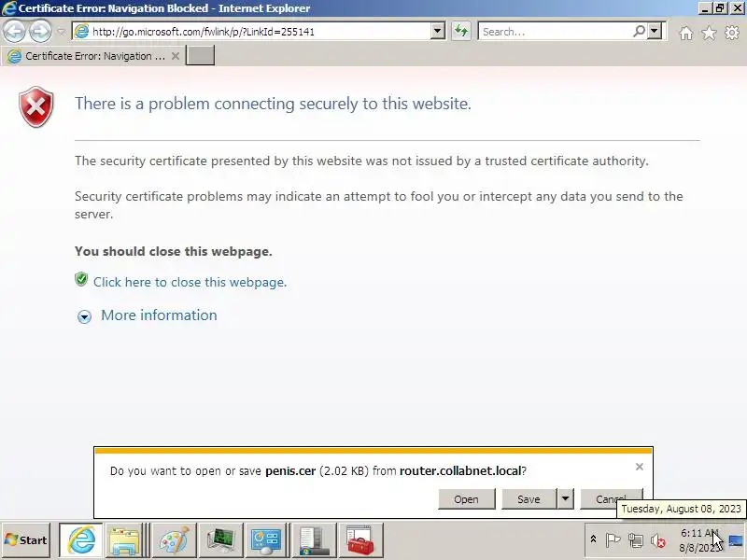Screen dimensions: 747x560
Task: Open the recent pages dropdown beside Forward
Action: point(61,32)
